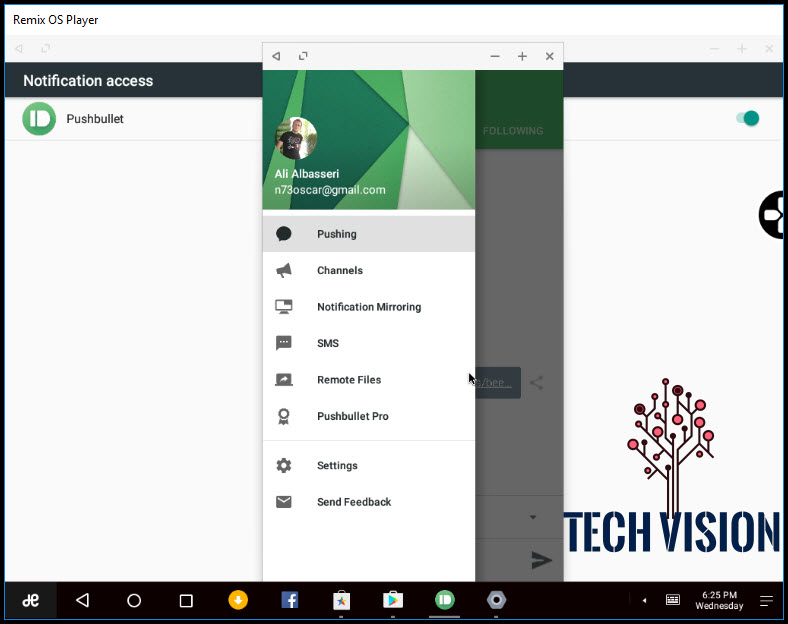Open the dimmed link push bubble

[x=498, y=383]
